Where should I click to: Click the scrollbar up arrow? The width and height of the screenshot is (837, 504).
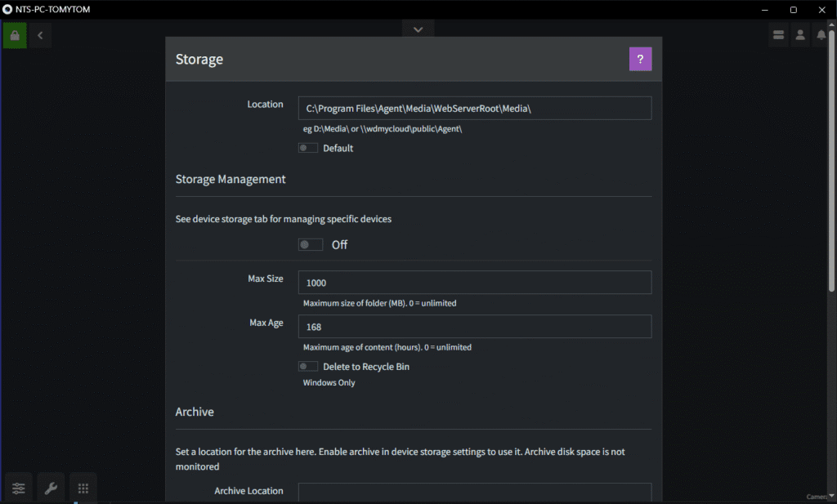(832, 25)
